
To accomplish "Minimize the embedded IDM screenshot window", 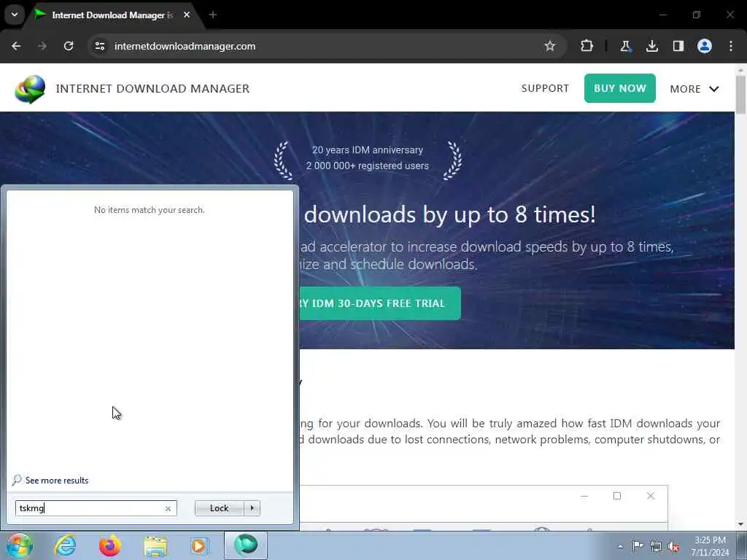I will pyautogui.click(x=584, y=496).
